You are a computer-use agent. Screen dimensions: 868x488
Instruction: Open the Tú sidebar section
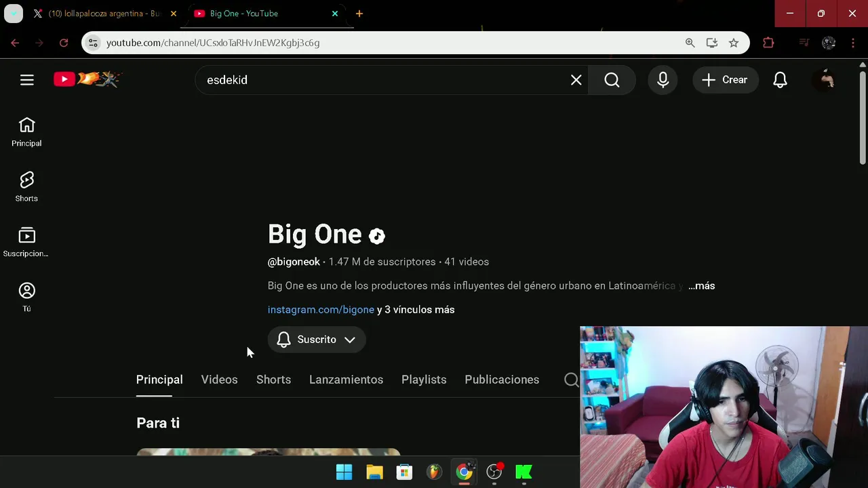click(x=26, y=297)
